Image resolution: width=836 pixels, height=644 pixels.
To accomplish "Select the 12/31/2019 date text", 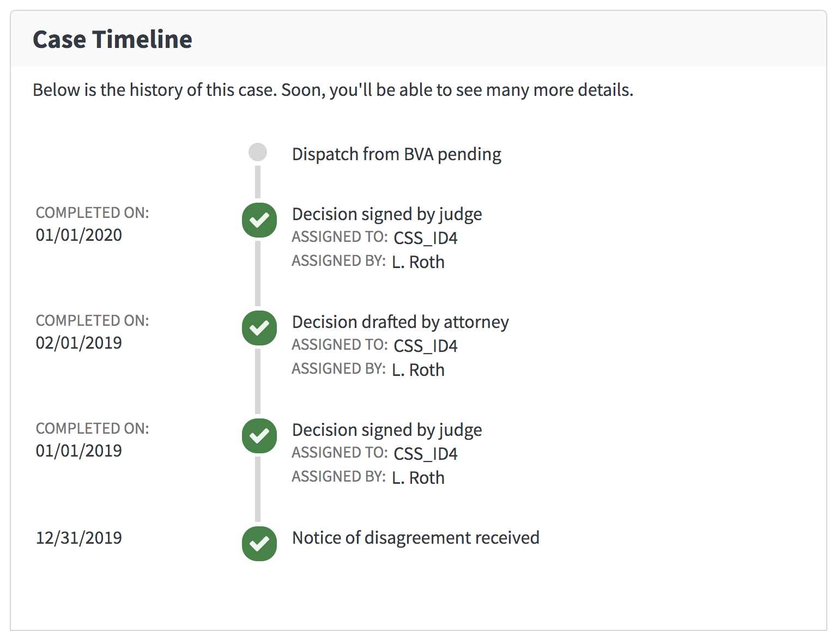I will click(x=79, y=537).
